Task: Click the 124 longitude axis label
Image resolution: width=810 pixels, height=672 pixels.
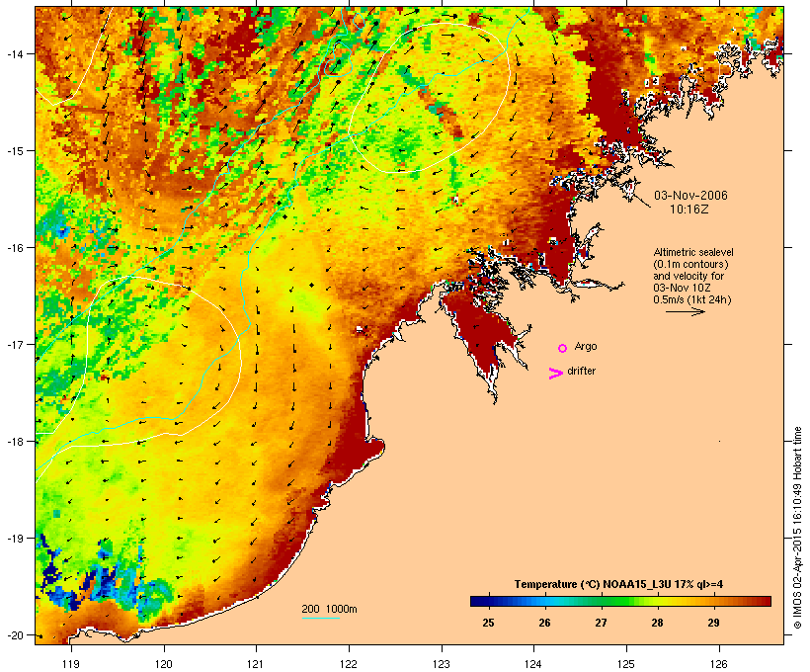Action: [x=533, y=664]
